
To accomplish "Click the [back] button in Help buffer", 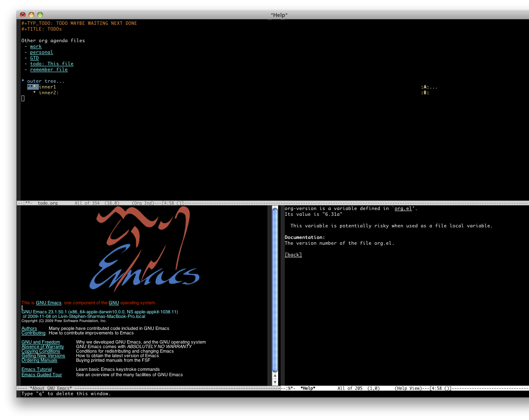I will point(293,255).
